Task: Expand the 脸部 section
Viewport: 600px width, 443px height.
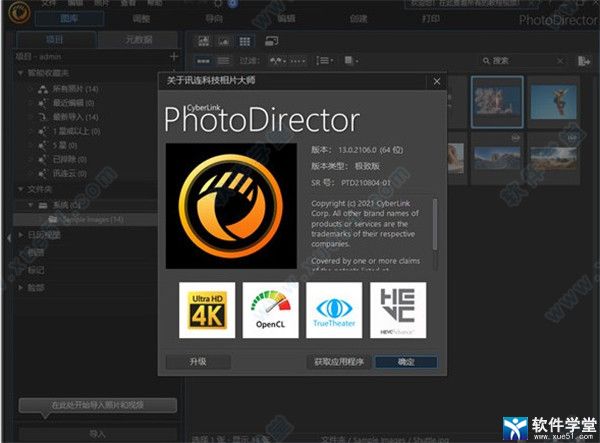Action: 21,287
